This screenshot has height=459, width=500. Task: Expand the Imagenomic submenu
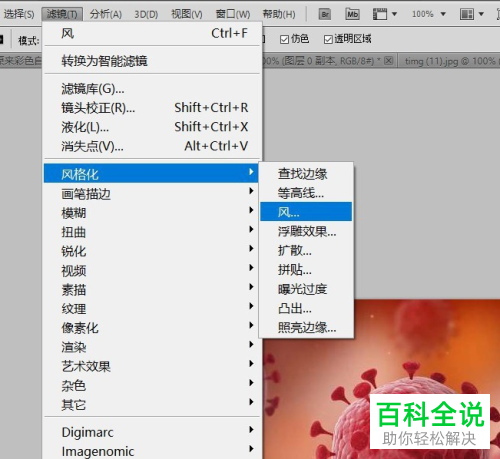tap(152, 451)
